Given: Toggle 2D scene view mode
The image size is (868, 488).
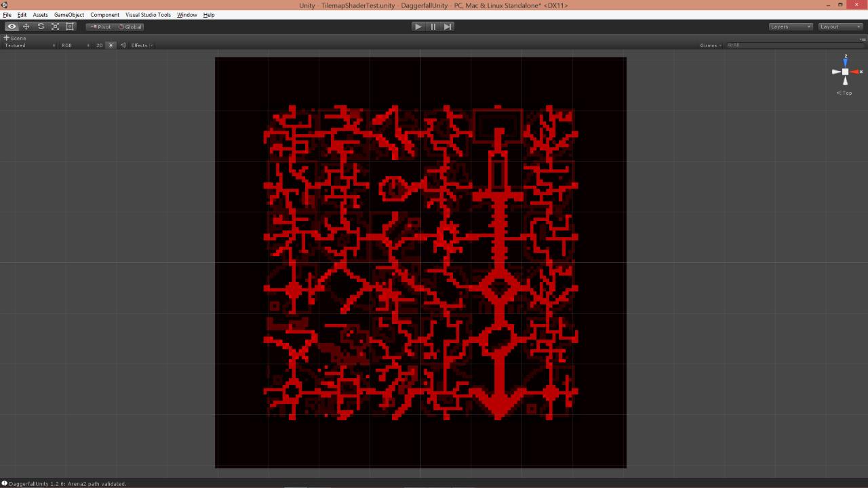Looking at the screenshot, I should (x=99, y=45).
